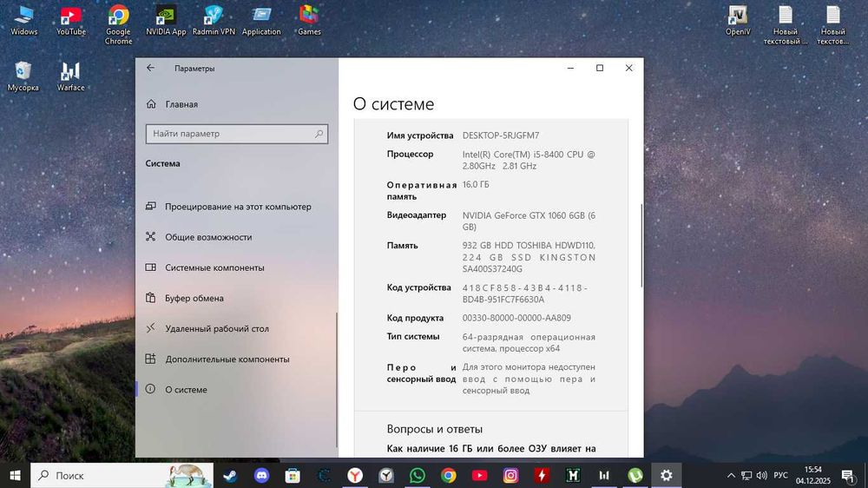Open Chrome from the taskbar
Screen dimensions: 868x488
449,475
